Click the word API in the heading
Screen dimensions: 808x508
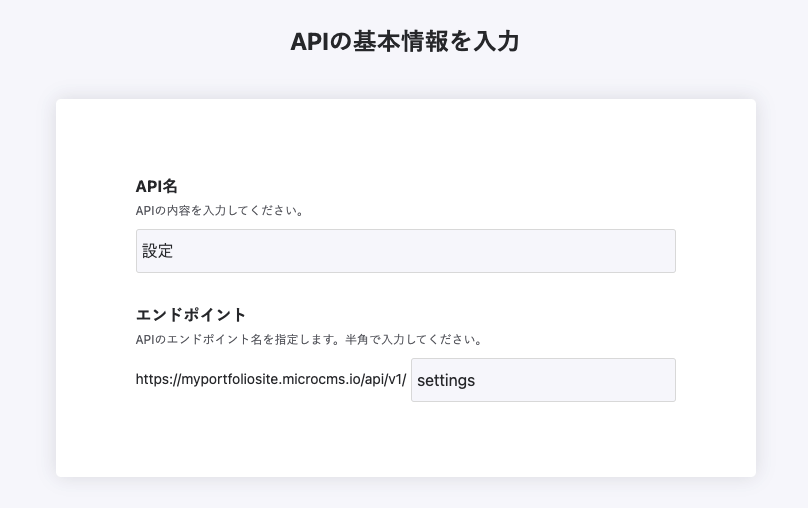309,42
